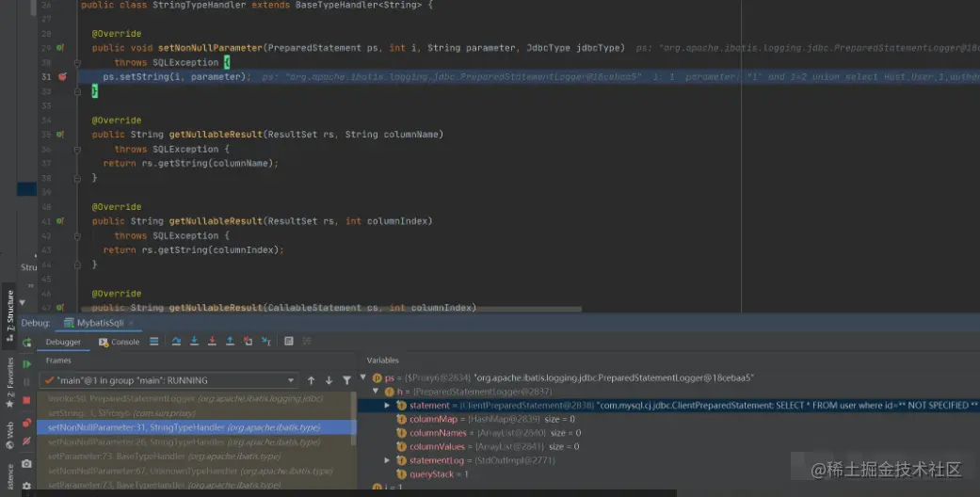The height and width of the screenshot is (497, 980).
Task: Click the Pause Program icon
Action: pyautogui.click(x=27, y=382)
